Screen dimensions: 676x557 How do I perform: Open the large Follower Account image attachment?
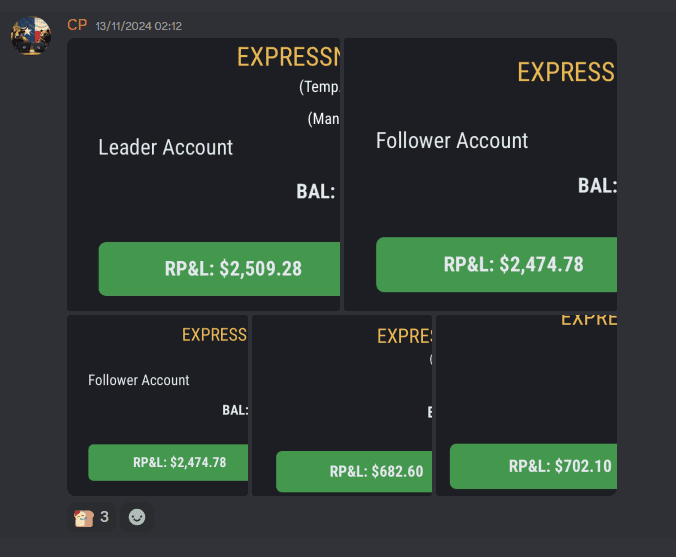(x=480, y=174)
